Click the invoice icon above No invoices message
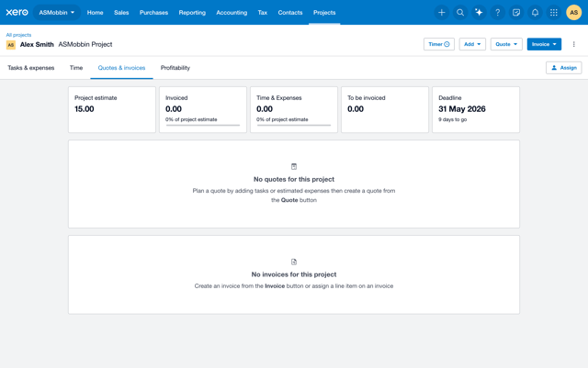Screen dimensions: 588x368 pos(294,262)
